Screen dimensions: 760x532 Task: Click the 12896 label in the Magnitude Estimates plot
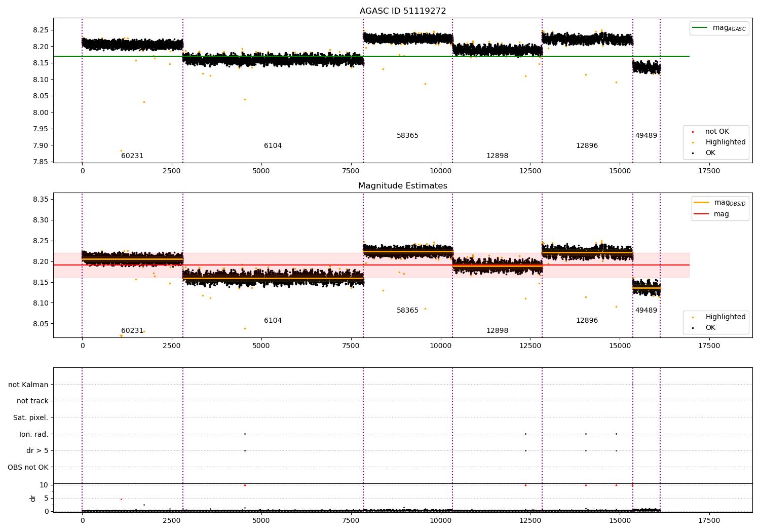point(587,321)
